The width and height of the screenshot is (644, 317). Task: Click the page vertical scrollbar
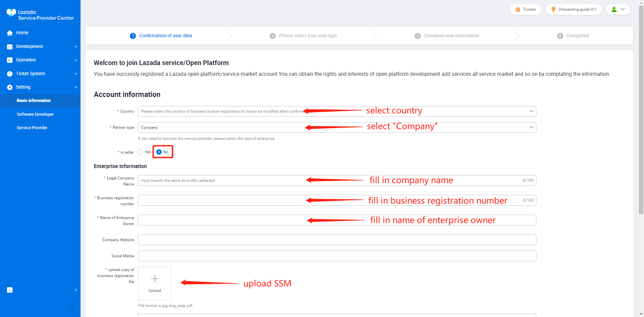click(641, 110)
